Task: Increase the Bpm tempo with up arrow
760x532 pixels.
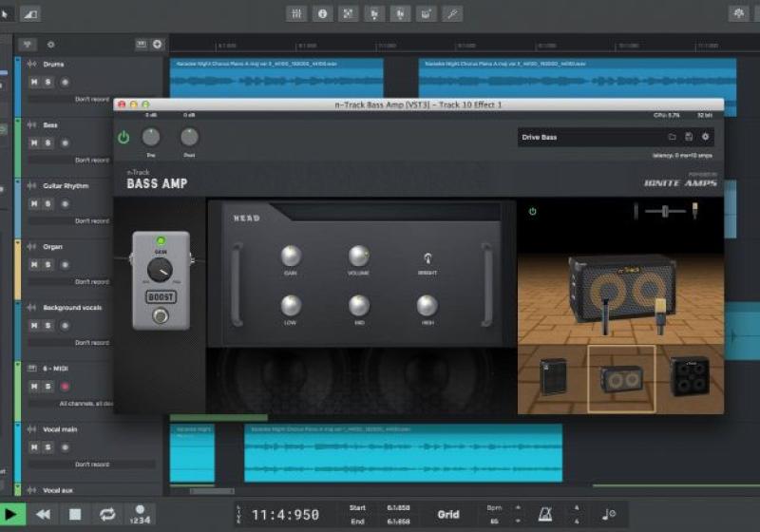Action: click(516, 507)
